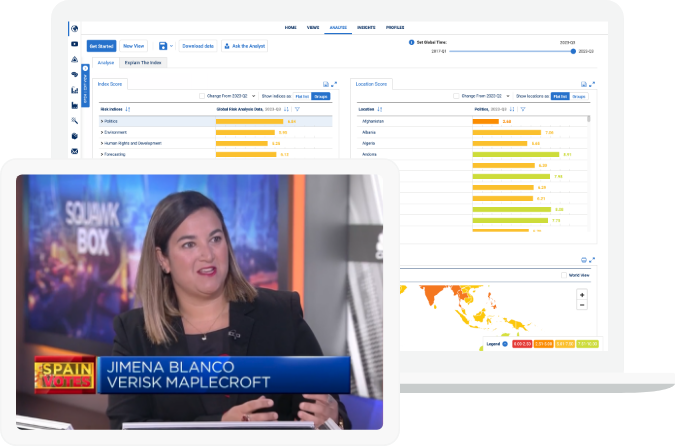Open the envelope mail sidebar icon
675x446 pixels.
pos(74,151)
